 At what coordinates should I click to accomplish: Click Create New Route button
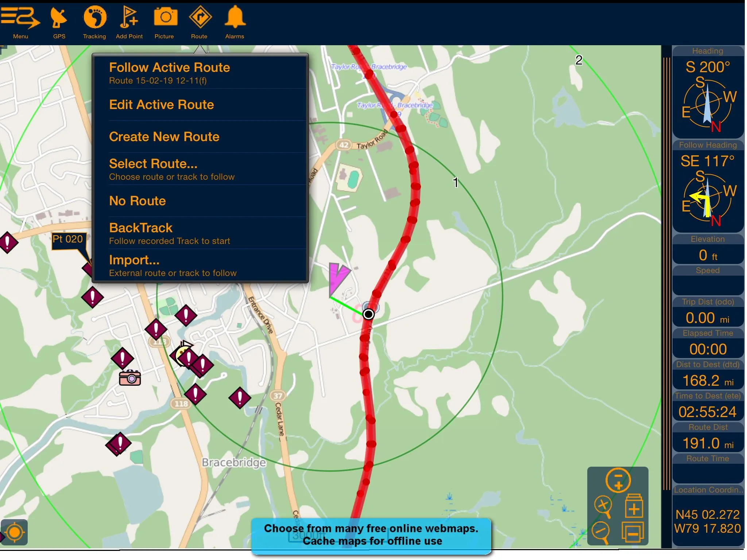coord(164,136)
